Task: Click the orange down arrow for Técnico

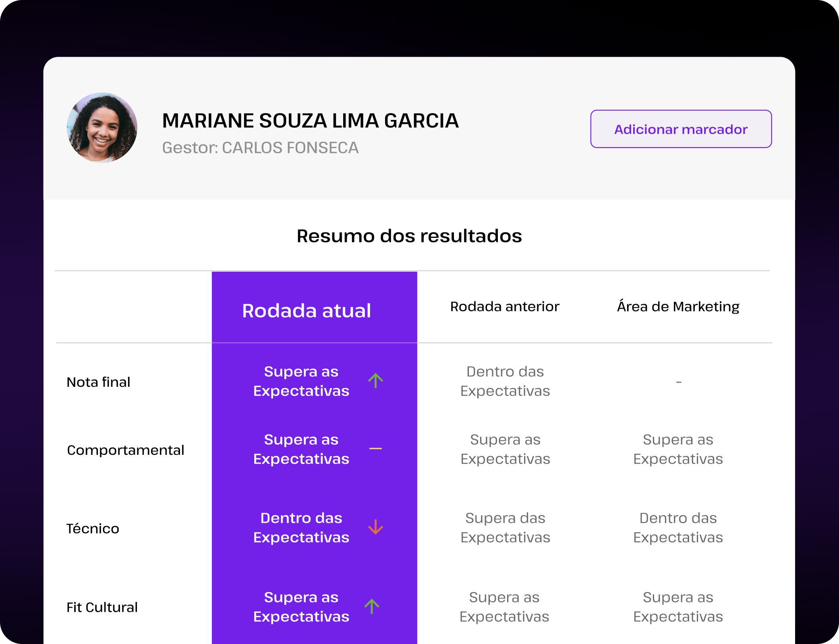Action: (x=375, y=527)
